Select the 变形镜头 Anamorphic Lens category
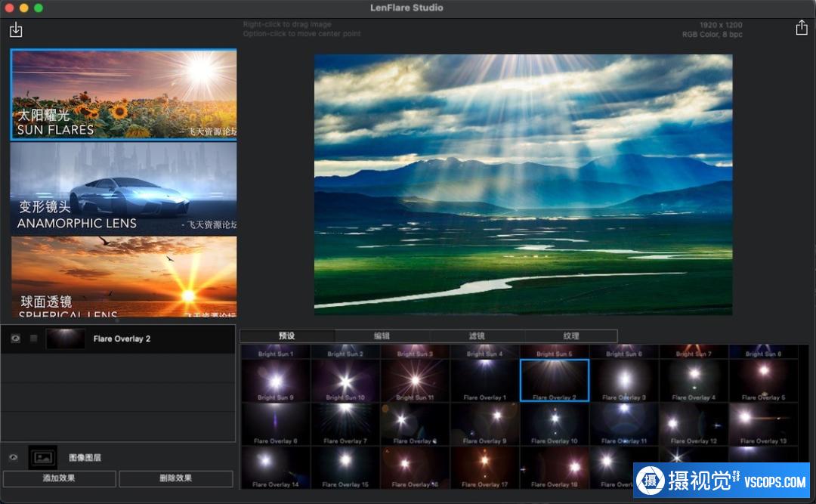The width and height of the screenshot is (816, 504). (123, 188)
